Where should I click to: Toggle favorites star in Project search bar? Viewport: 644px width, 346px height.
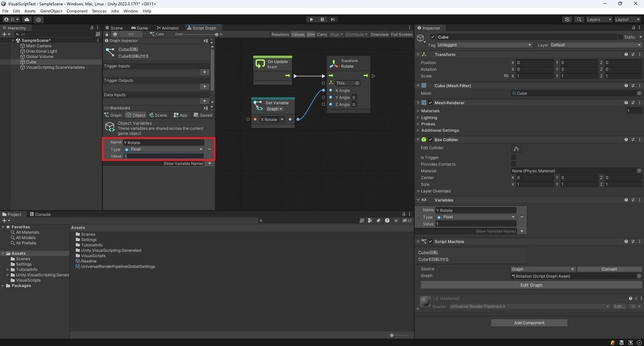396,220
